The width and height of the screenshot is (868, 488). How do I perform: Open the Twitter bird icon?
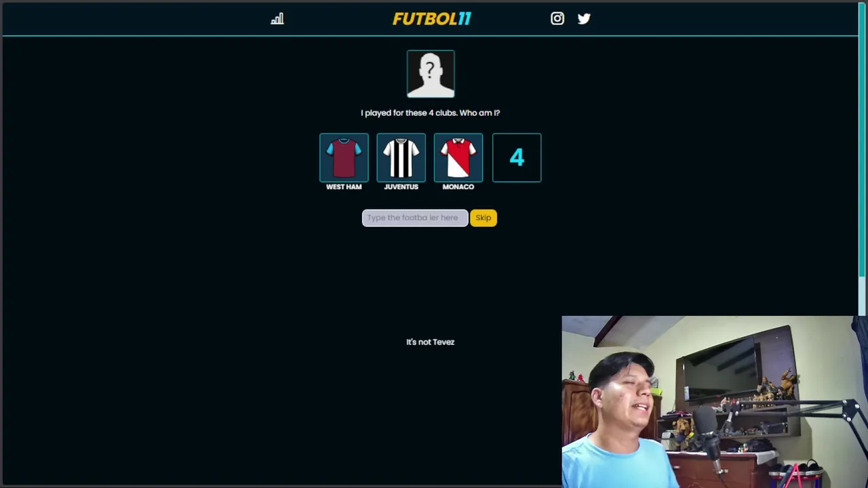584,19
